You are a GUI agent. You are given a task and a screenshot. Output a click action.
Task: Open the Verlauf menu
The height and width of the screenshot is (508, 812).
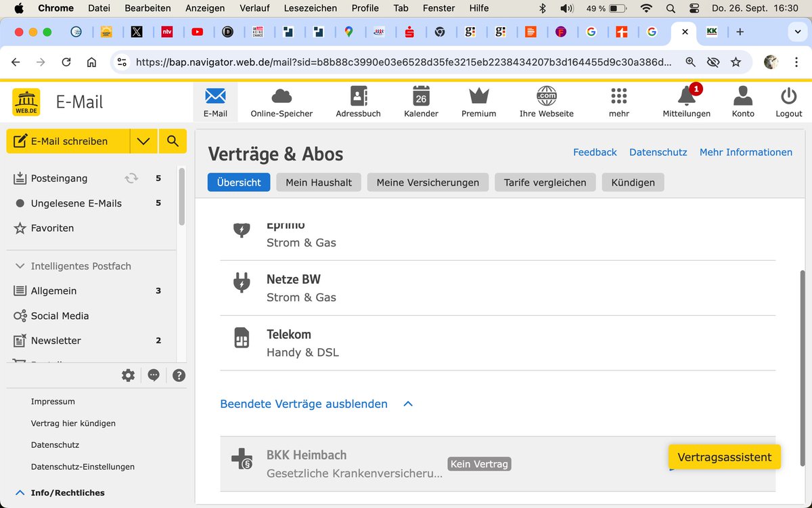coord(254,8)
